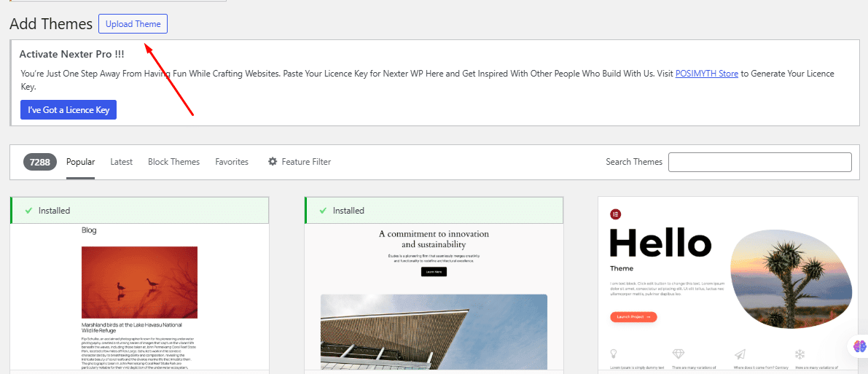Click the diamond icon in Hello preview
Screen dimensions: 868x374
pyautogui.click(x=678, y=354)
